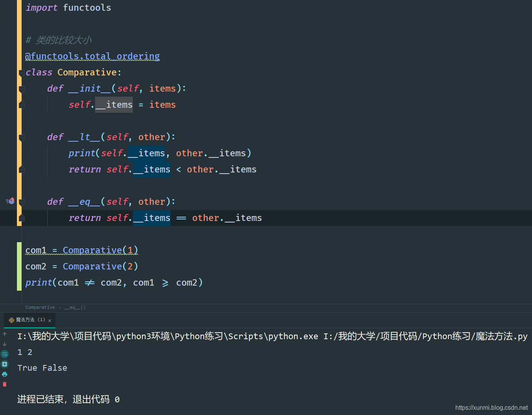Click the ≠ operator in final print

tap(90, 283)
